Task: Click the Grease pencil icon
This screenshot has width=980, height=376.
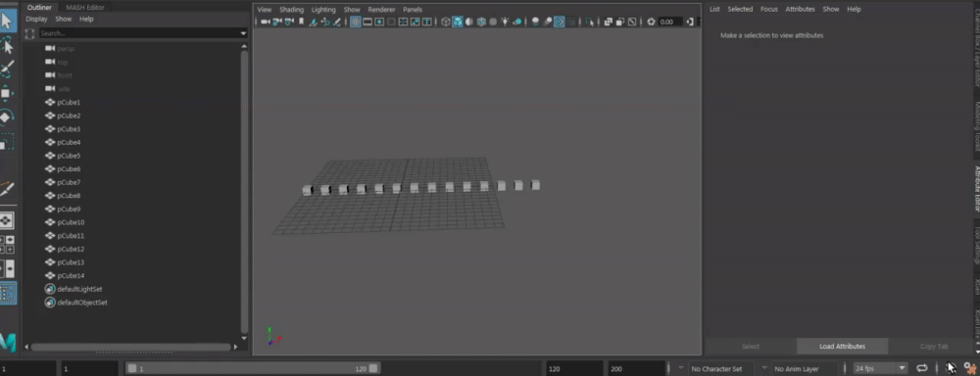Action: (x=337, y=22)
